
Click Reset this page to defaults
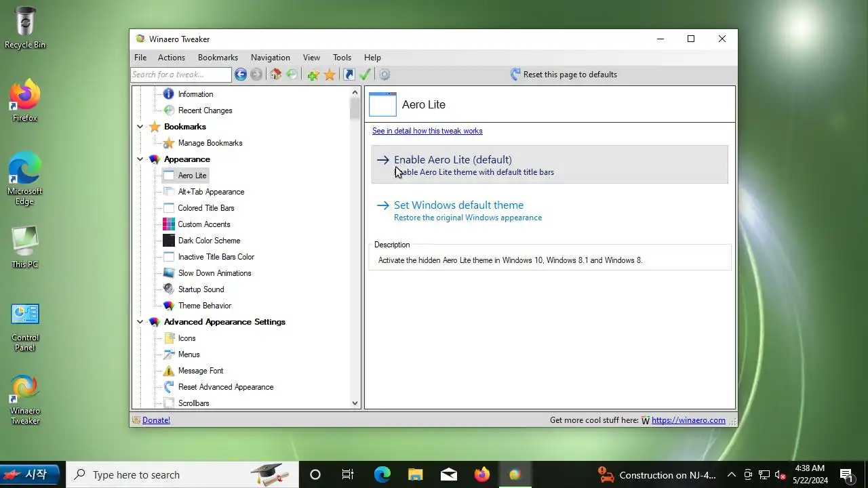[564, 75]
